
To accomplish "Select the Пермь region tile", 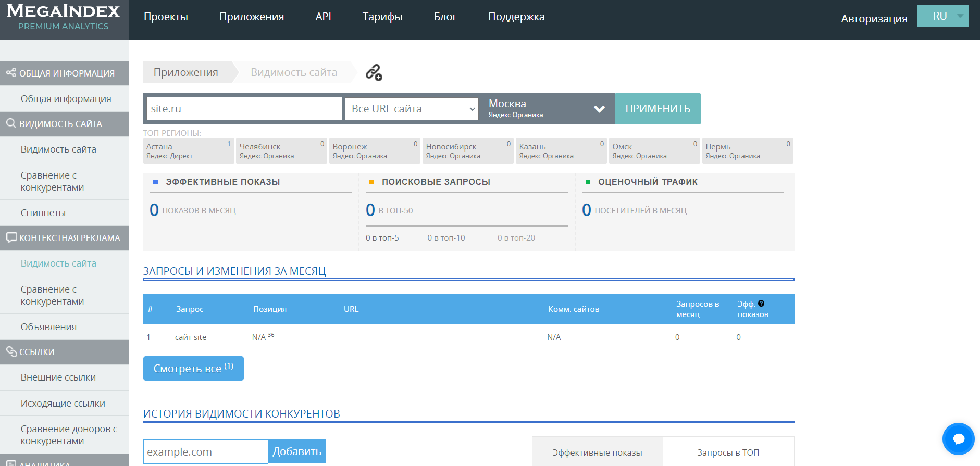I will 748,151.
